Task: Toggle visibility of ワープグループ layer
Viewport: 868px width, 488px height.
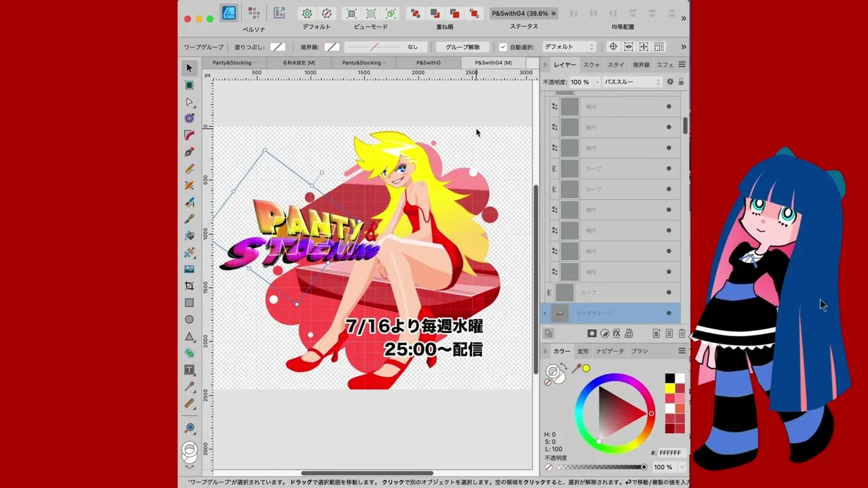Action: coord(669,313)
